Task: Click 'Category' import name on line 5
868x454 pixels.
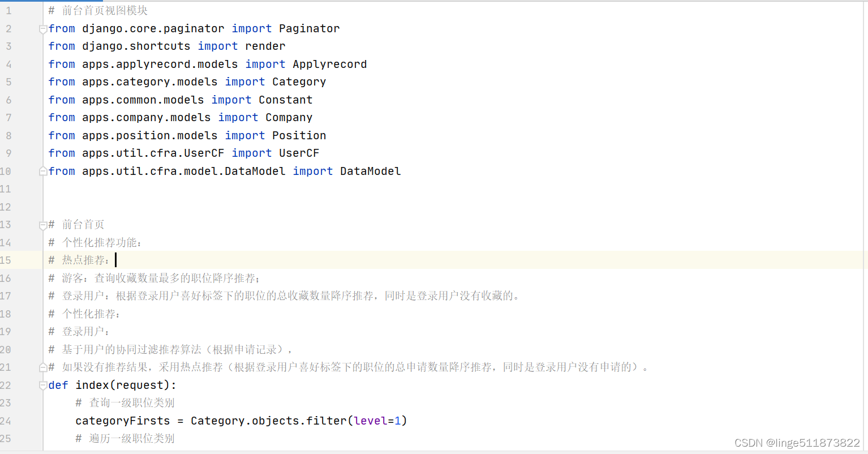Action: [299, 82]
